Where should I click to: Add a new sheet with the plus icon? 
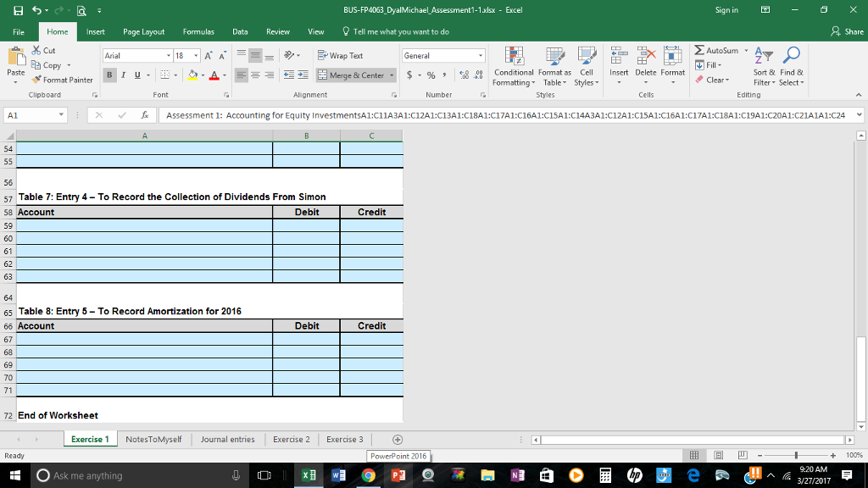point(398,440)
